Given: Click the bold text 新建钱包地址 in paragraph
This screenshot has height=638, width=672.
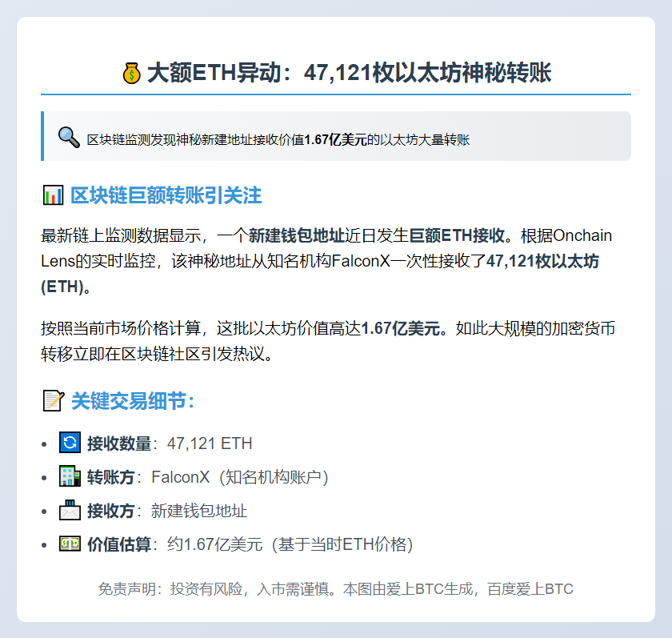Looking at the screenshot, I should tap(297, 235).
